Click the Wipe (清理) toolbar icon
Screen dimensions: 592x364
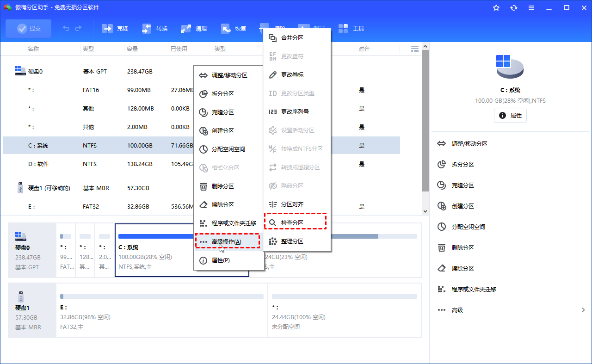pos(194,29)
